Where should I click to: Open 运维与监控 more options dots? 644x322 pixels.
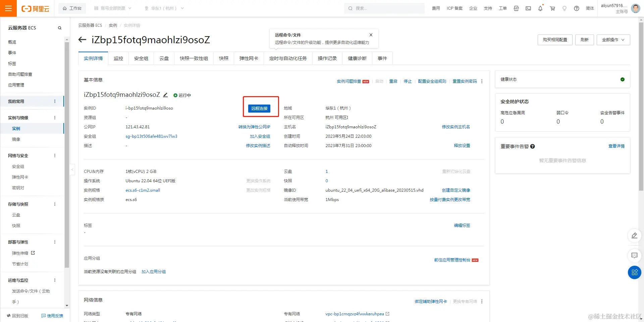(x=55, y=280)
